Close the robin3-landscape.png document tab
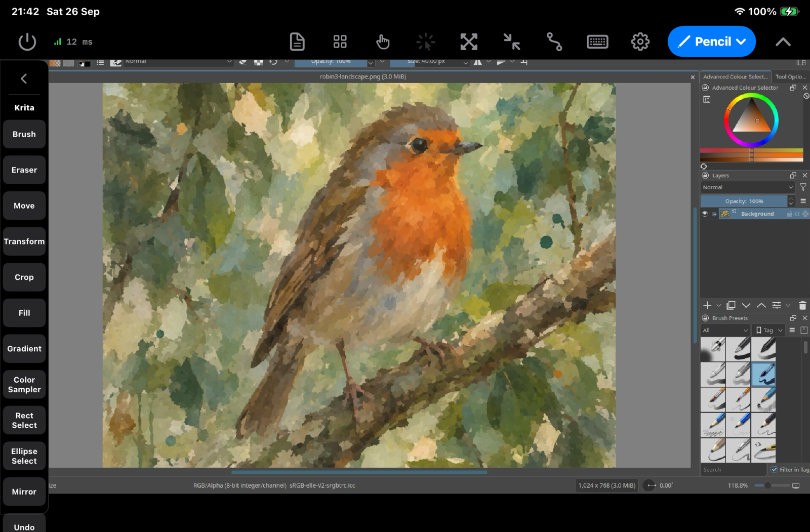Screen dimensions: 810x532 693,77
